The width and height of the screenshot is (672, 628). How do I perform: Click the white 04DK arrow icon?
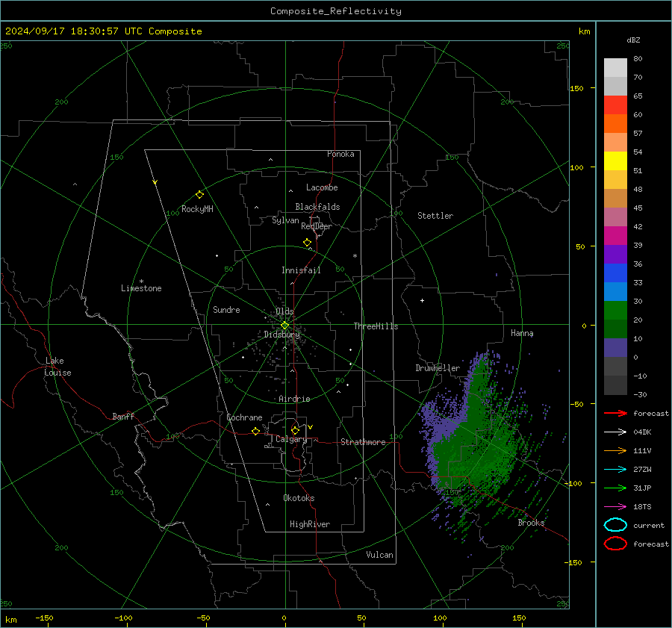[x=615, y=432]
